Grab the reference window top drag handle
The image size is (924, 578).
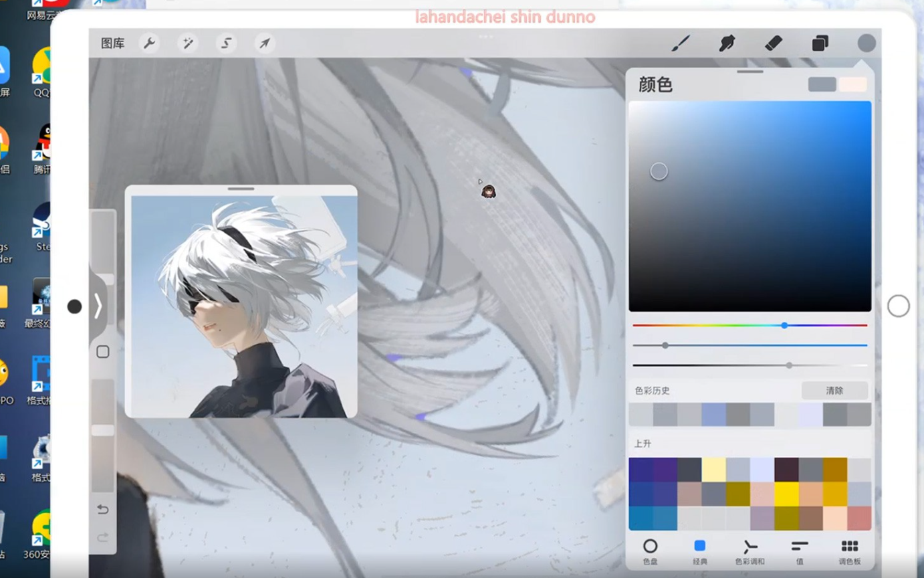tap(241, 189)
